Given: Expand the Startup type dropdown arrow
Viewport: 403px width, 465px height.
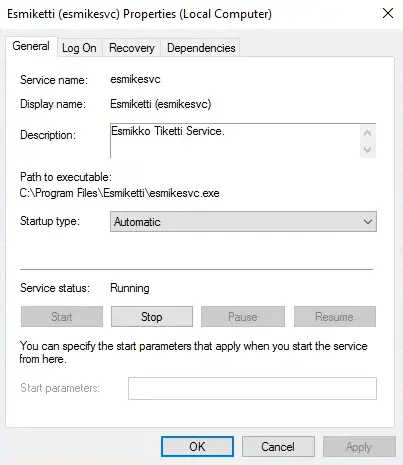Looking at the screenshot, I should click(368, 222).
